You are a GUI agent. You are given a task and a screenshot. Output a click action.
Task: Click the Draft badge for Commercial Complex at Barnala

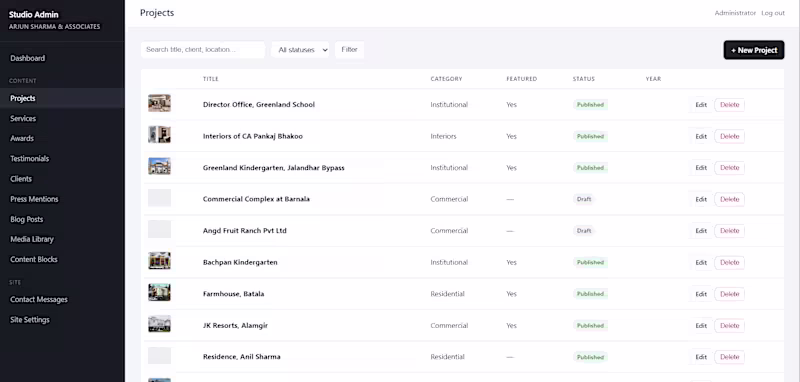[584, 199]
